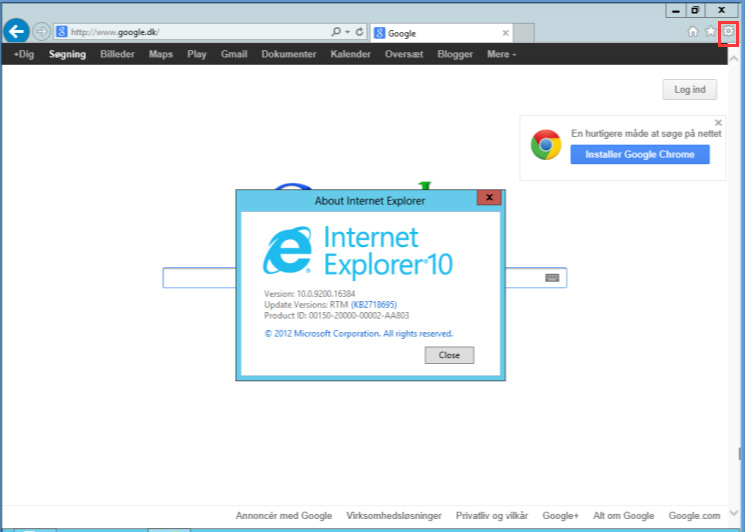Image resolution: width=745 pixels, height=532 pixels.
Task: Open Gmail in Google bar
Action: click(234, 54)
